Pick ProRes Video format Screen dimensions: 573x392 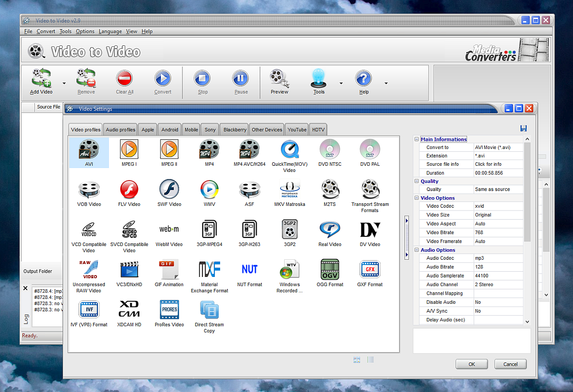(x=169, y=313)
